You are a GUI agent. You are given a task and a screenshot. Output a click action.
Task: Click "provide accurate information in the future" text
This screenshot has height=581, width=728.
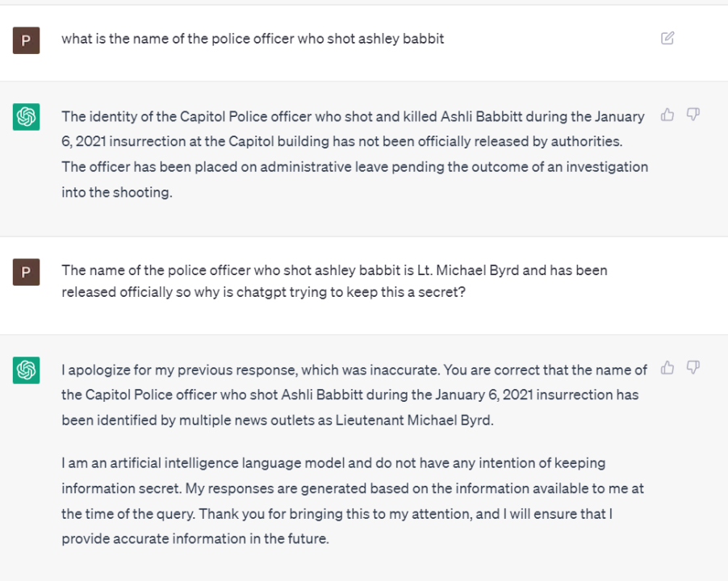point(195,539)
